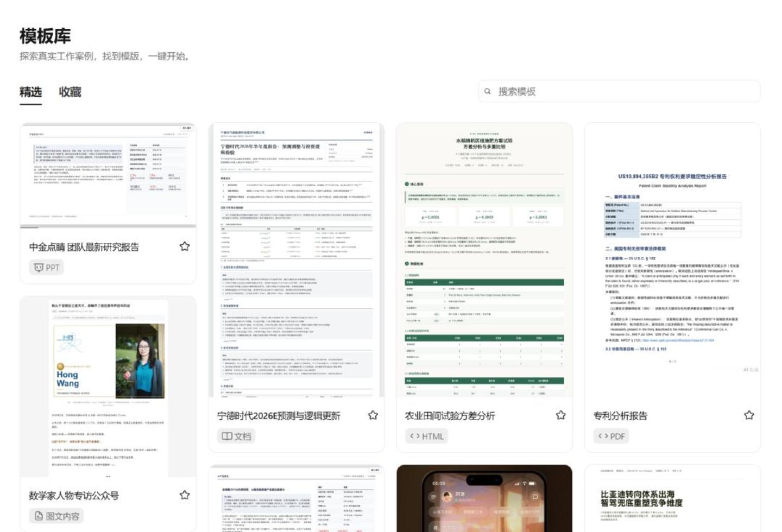Switch to the 精选 tab
782x532 pixels.
(30, 92)
